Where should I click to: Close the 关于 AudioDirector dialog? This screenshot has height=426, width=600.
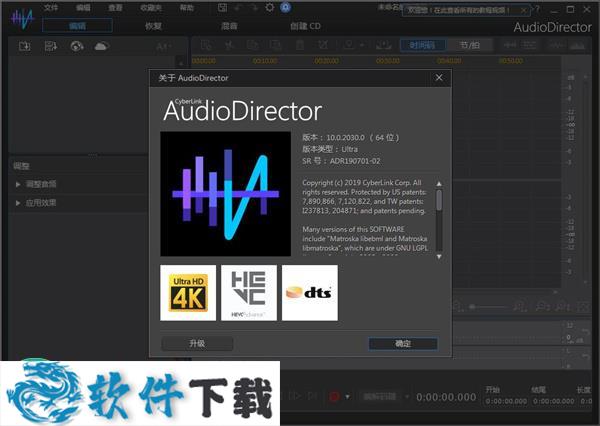[x=439, y=78]
